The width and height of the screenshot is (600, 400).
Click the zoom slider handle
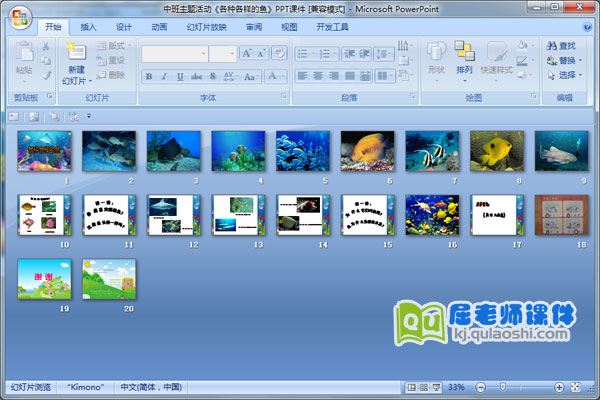coord(502,386)
